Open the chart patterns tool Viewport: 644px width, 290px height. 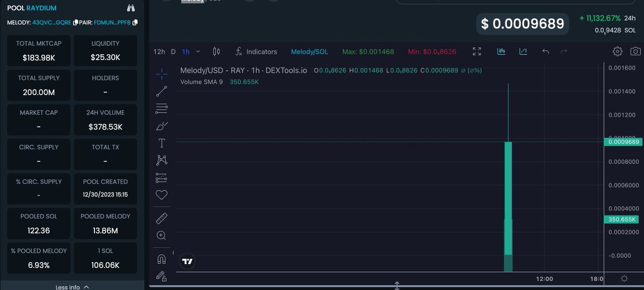[x=162, y=160]
